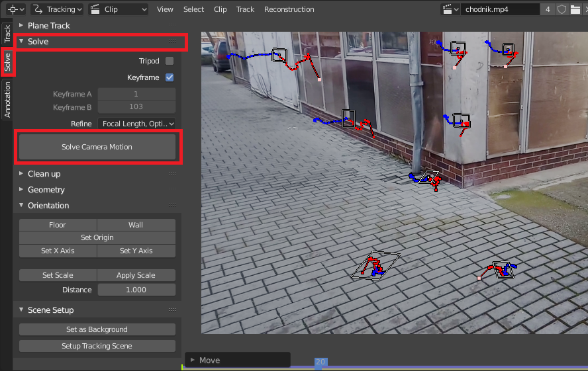Toggle fake user shield icon
The height and width of the screenshot is (371, 588).
562,9
